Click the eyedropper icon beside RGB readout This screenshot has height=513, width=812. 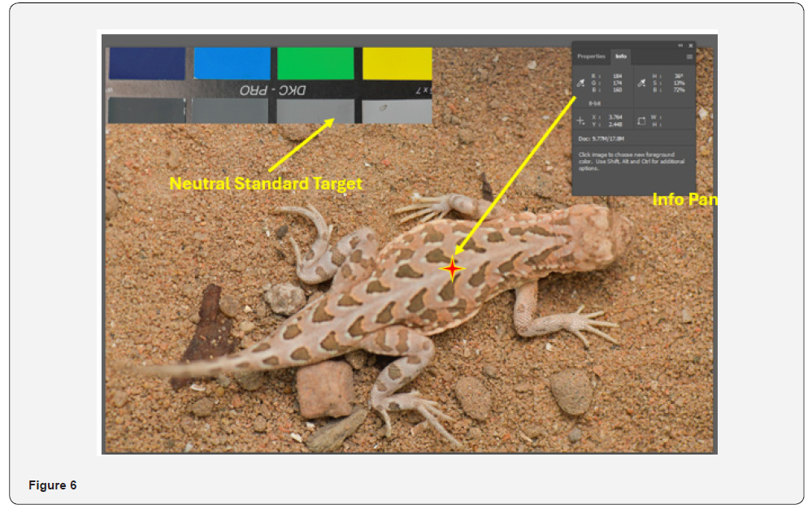pos(580,83)
